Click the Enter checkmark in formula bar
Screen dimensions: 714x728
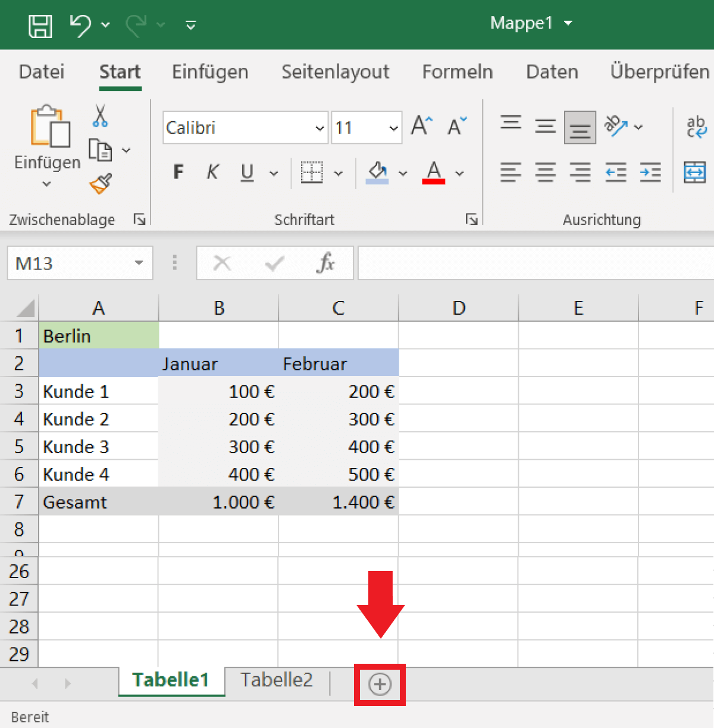click(274, 263)
